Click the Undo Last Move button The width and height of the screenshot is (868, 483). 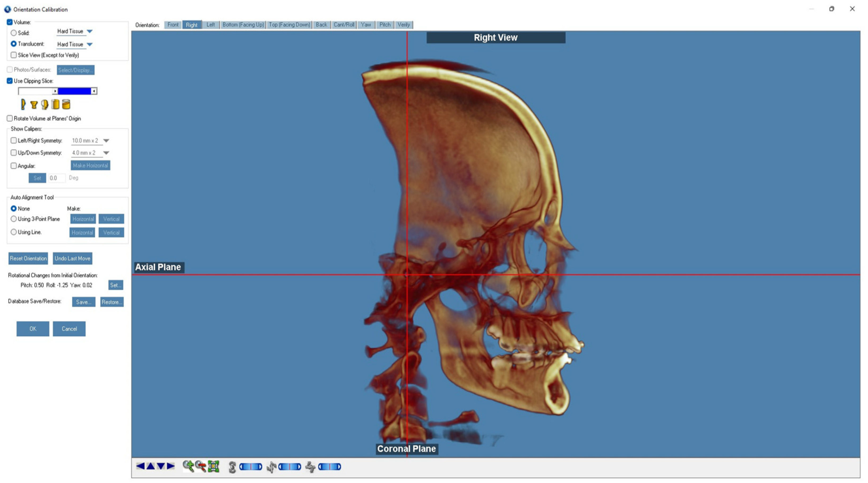click(72, 258)
